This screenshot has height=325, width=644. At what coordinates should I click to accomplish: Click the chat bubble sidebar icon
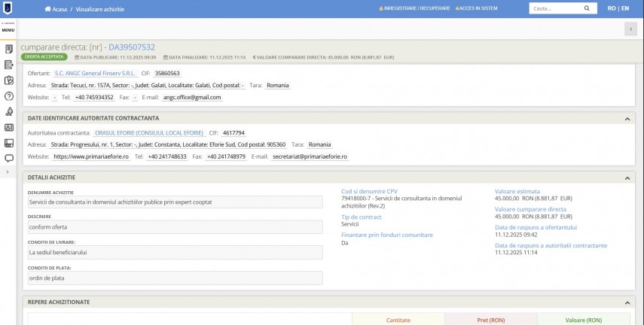click(9, 158)
